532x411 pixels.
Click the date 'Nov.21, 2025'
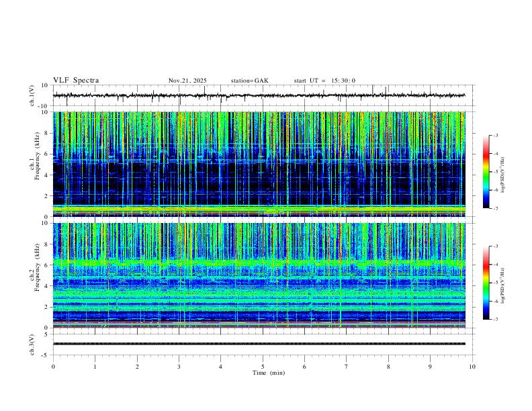tap(187, 81)
